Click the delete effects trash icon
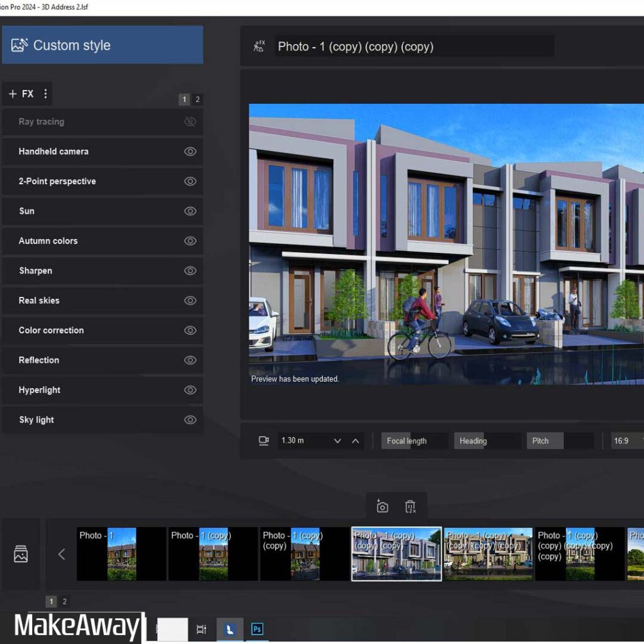This screenshot has height=644, width=644. [411, 507]
